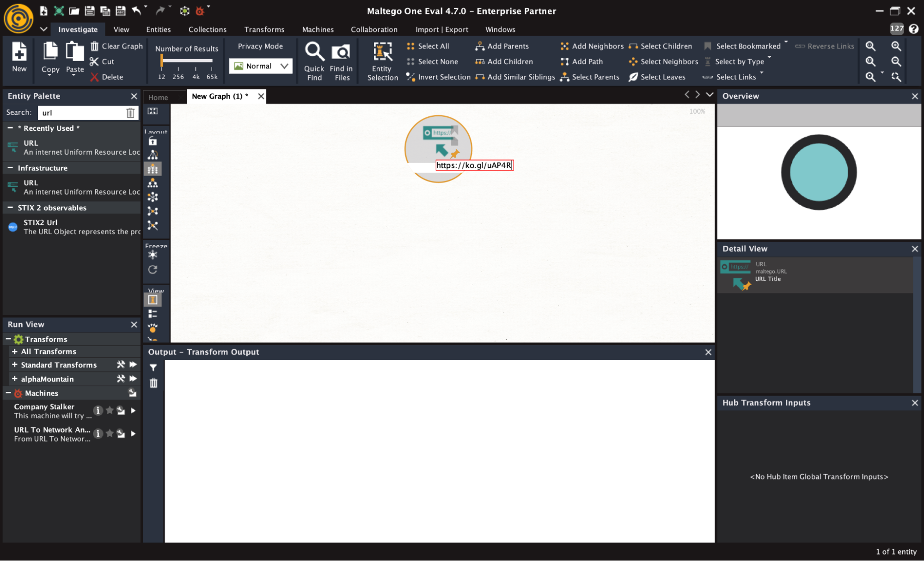Click the new graph icon in quick access bar

click(x=43, y=11)
